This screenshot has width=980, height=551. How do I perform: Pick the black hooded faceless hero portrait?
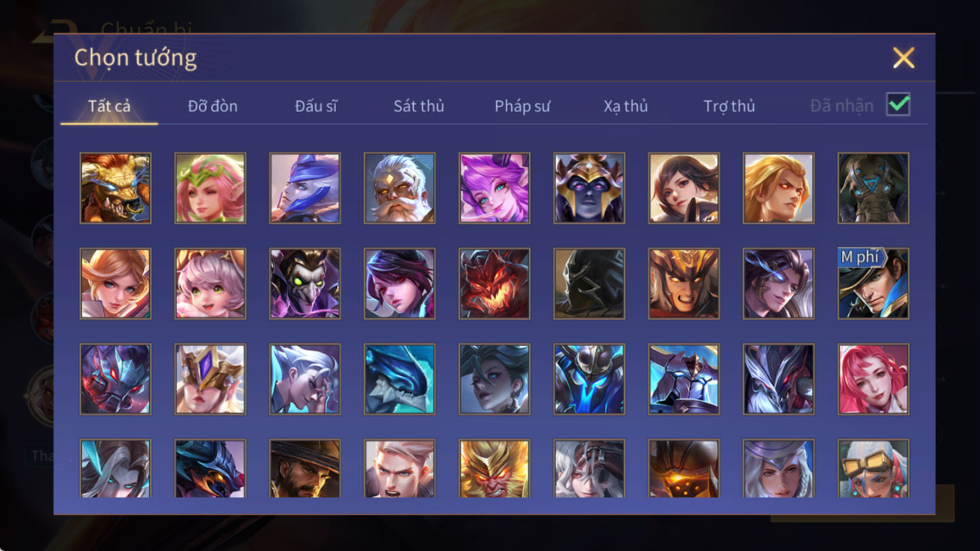(589, 283)
